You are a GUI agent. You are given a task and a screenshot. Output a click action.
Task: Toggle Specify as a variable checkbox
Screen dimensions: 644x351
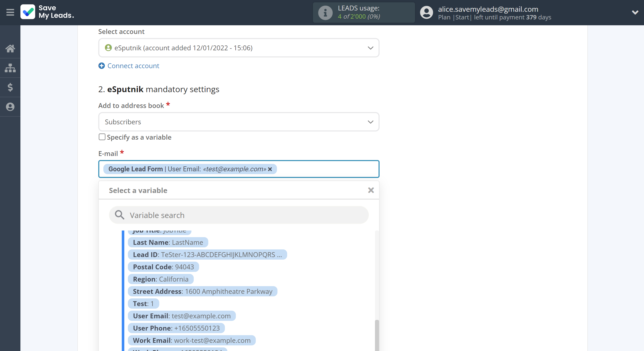[102, 137]
